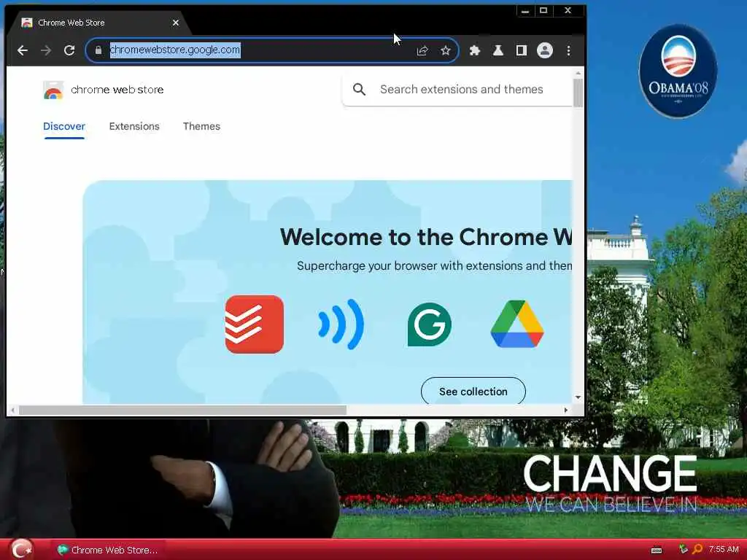
Task: Select the Chrome Web Store taskbar item
Action: (108, 550)
